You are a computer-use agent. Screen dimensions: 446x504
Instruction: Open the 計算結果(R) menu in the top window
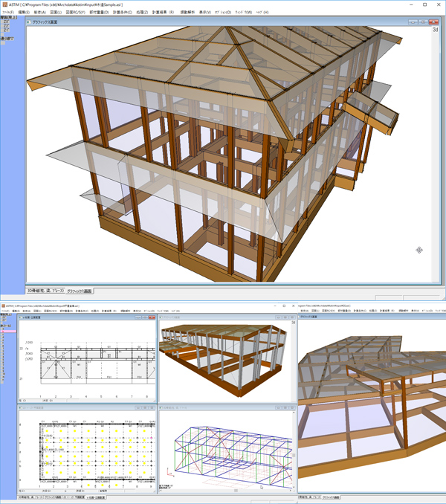(x=162, y=13)
